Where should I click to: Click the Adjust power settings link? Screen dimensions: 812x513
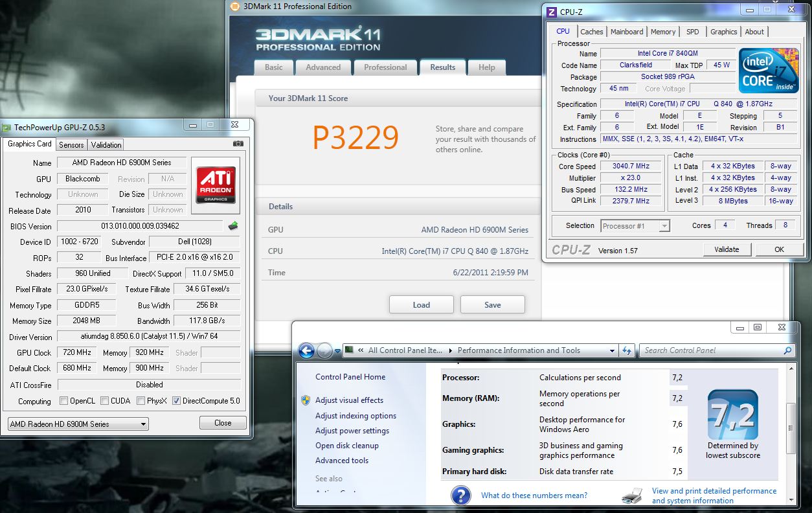352,431
